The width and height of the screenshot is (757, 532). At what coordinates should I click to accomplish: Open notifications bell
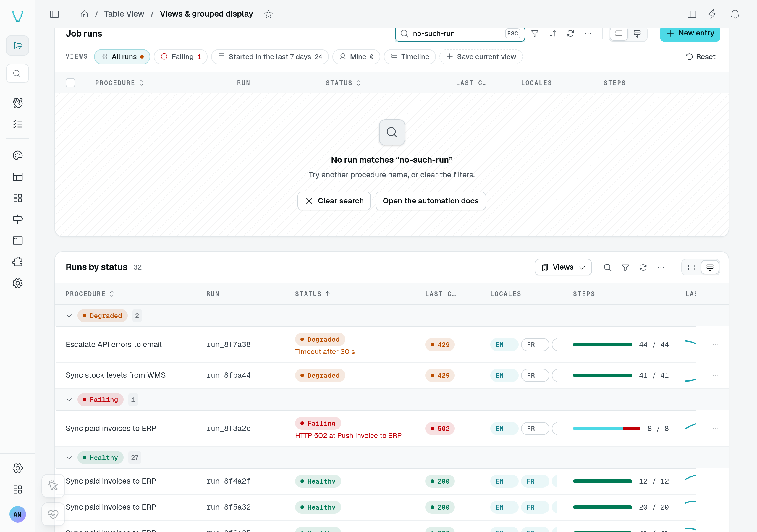[x=735, y=14]
